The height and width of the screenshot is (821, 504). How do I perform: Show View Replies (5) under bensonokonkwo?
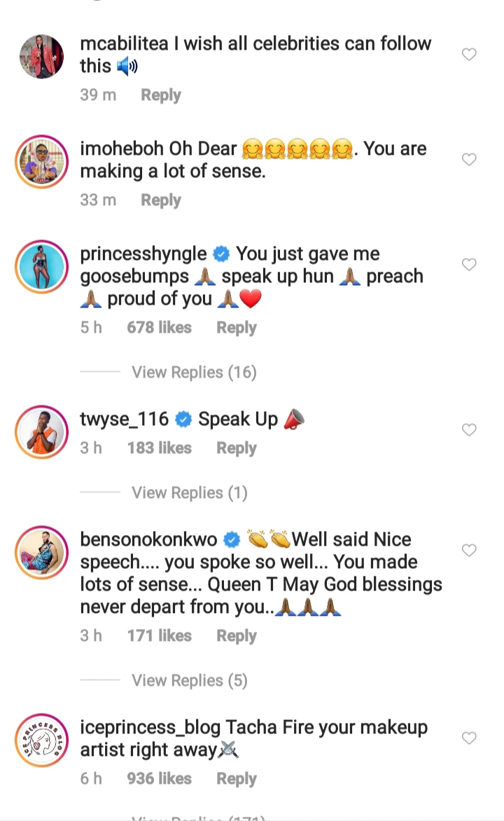click(190, 681)
